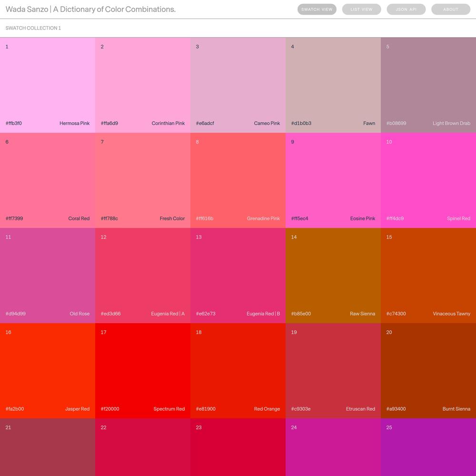
Task: Choose the Coral Red swatch
Action: tap(48, 180)
